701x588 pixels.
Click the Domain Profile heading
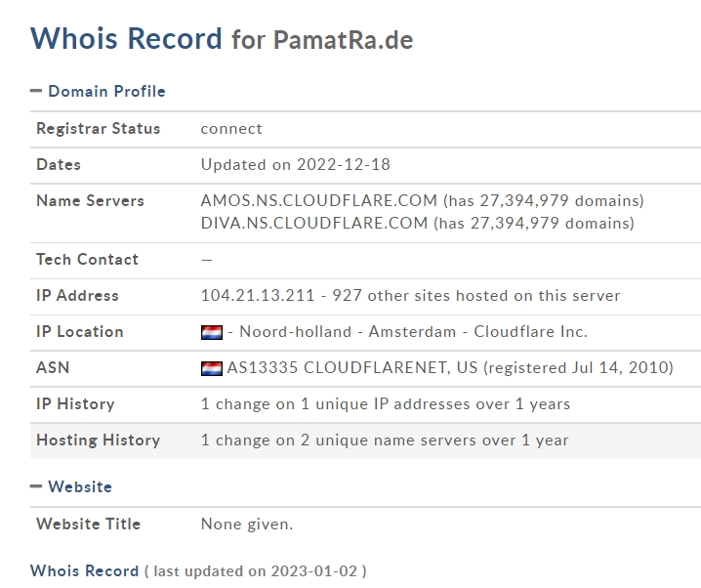pos(106,91)
